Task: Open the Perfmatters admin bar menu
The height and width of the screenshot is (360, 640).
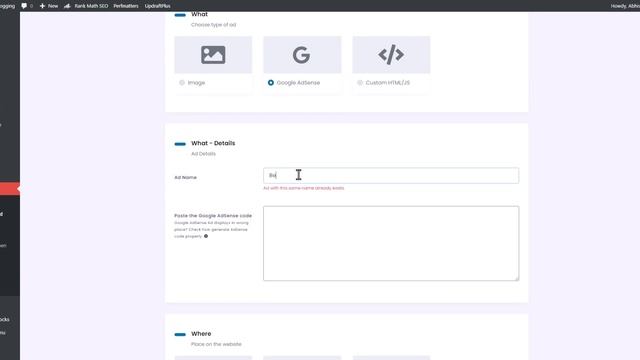Action: (x=126, y=6)
